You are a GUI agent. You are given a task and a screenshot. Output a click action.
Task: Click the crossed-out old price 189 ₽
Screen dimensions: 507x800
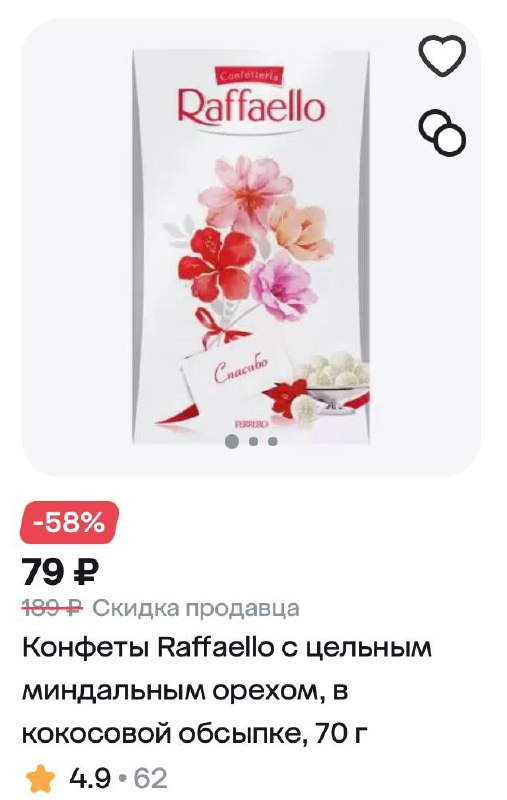click(52, 608)
